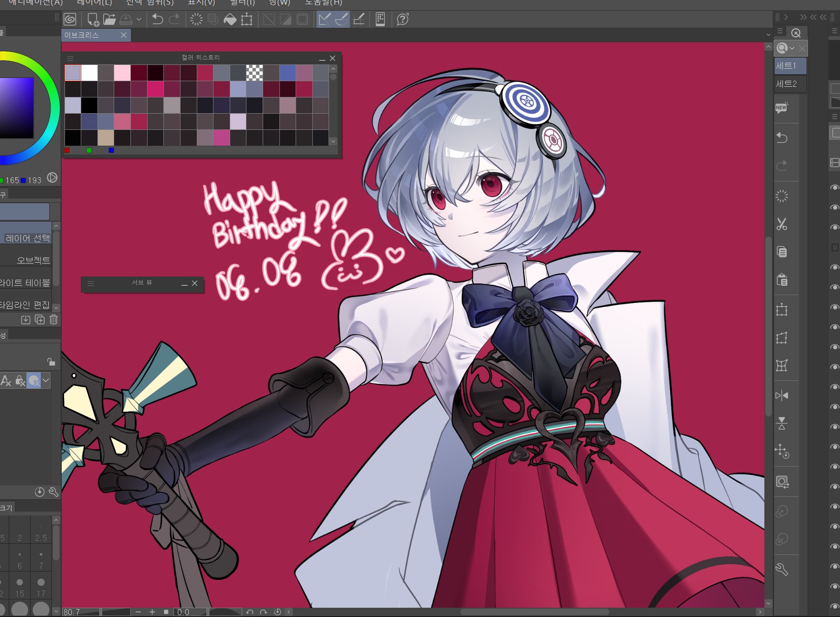Pick the transparent checkered swatch

pos(254,73)
